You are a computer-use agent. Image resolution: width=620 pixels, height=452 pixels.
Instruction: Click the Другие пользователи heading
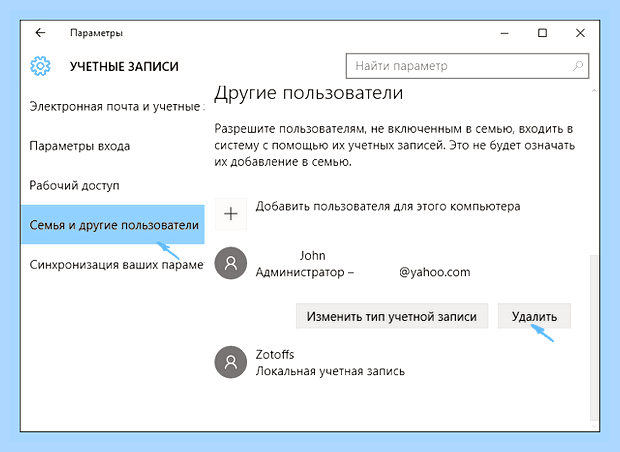(308, 93)
